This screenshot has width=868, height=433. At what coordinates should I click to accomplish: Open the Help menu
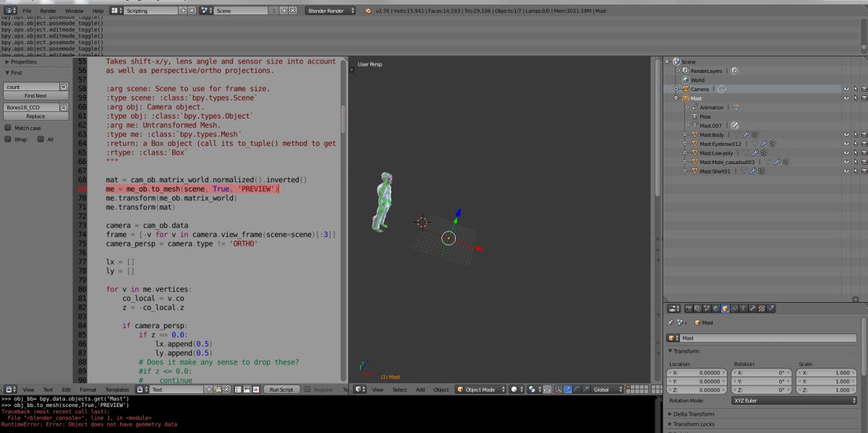point(98,11)
